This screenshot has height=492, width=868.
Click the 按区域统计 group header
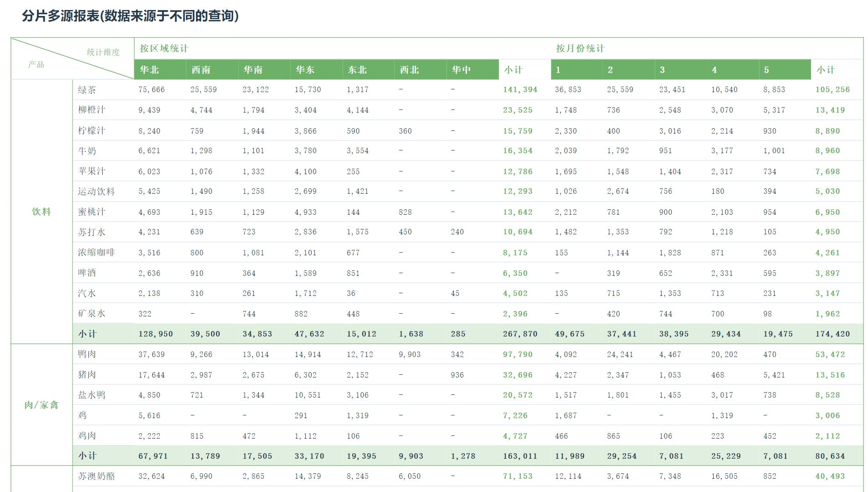click(x=164, y=48)
